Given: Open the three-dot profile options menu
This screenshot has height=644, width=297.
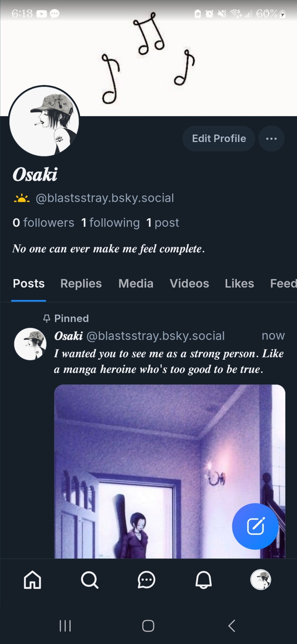Looking at the screenshot, I should (x=271, y=138).
